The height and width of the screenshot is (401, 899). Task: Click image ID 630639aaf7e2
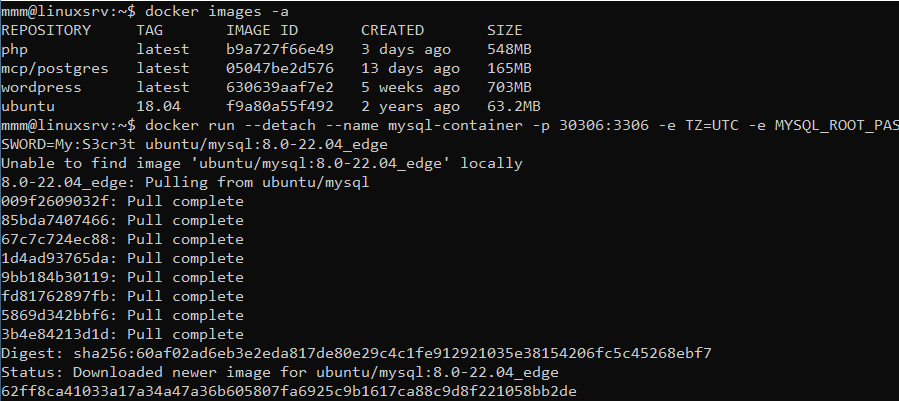[280, 88]
